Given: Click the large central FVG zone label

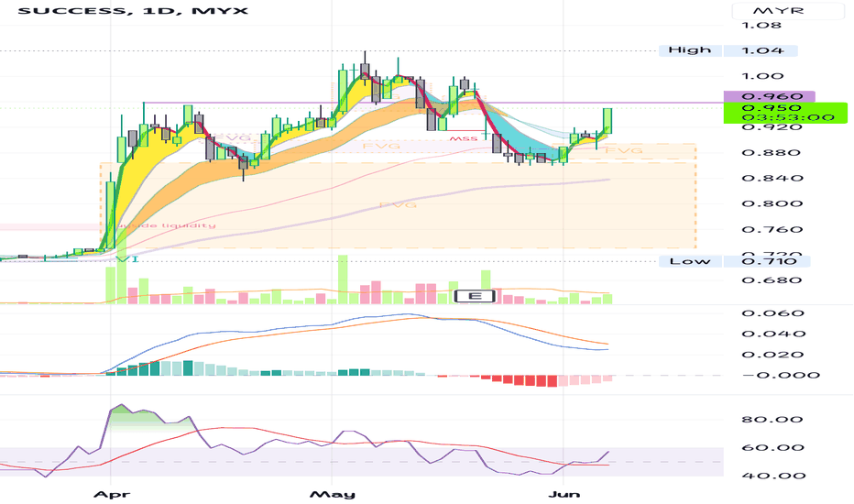Looking at the screenshot, I should tap(398, 205).
